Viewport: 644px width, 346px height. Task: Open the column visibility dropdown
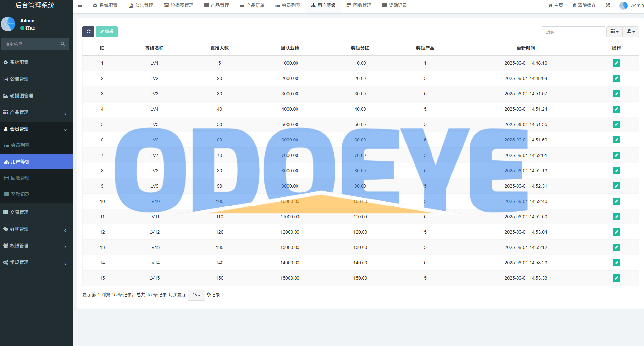tap(614, 32)
